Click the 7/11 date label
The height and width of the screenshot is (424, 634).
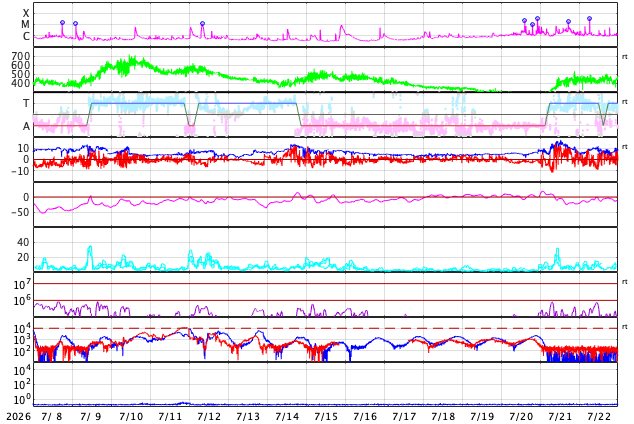170,417
